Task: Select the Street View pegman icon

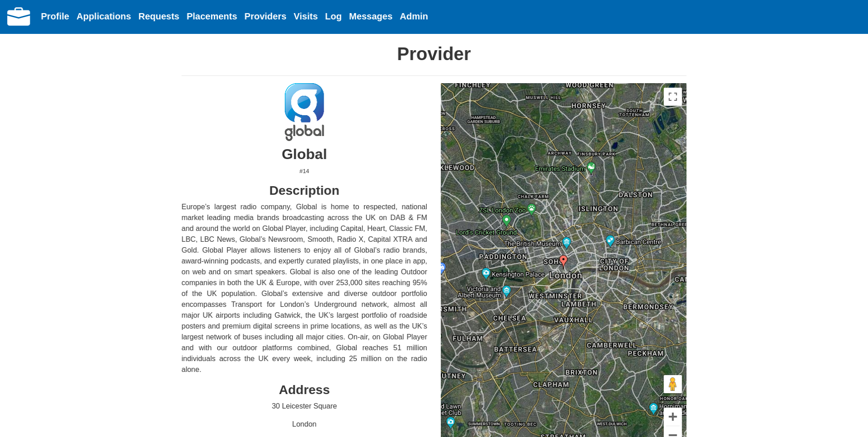Action: [x=673, y=384]
